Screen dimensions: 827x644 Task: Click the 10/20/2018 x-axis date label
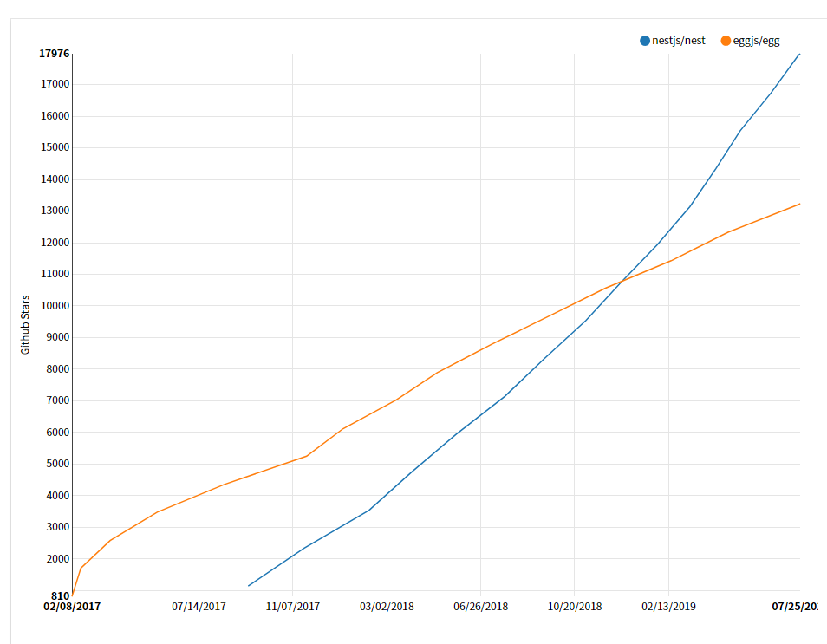click(x=575, y=607)
